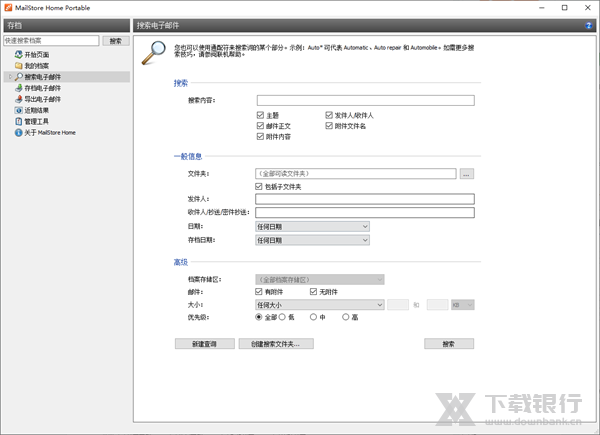Toggle the 附件文件名 checkbox
This screenshot has width=600, height=435.
(329, 125)
